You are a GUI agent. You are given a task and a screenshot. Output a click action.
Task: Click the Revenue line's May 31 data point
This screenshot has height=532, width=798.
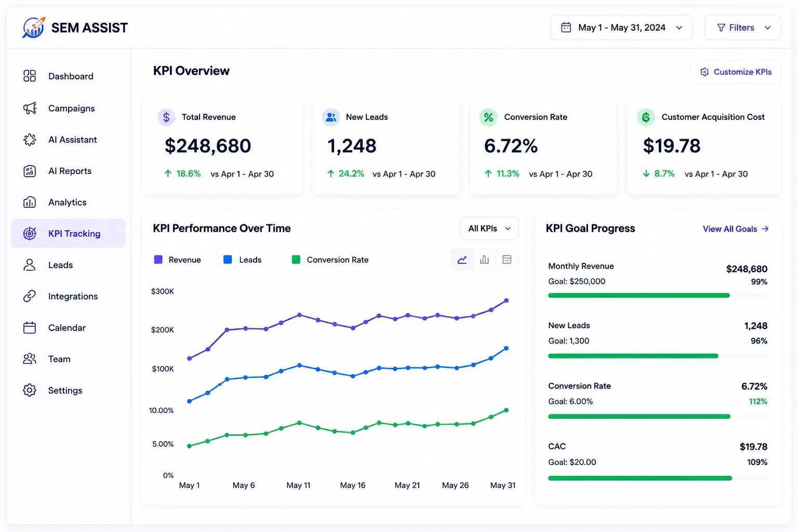point(506,300)
